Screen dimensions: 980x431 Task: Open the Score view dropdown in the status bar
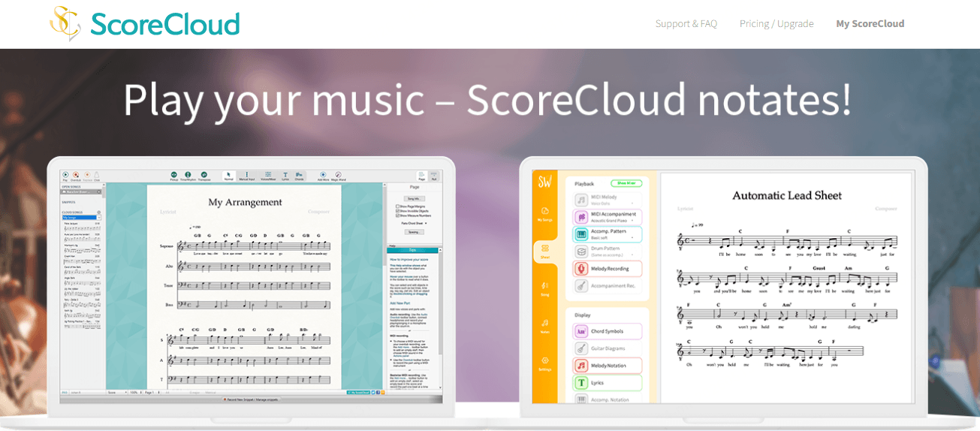[x=116, y=393]
